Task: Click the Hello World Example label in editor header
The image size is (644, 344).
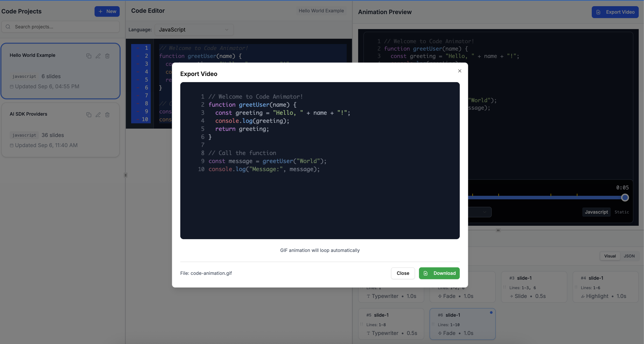Action: tap(321, 11)
